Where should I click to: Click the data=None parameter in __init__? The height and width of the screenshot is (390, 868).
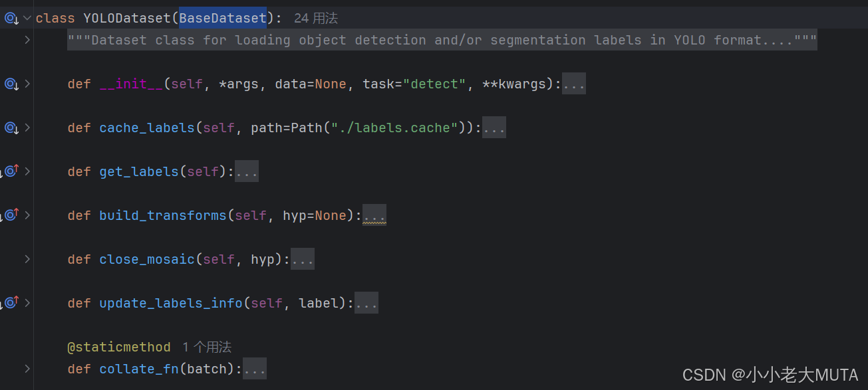tap(311, 84)
